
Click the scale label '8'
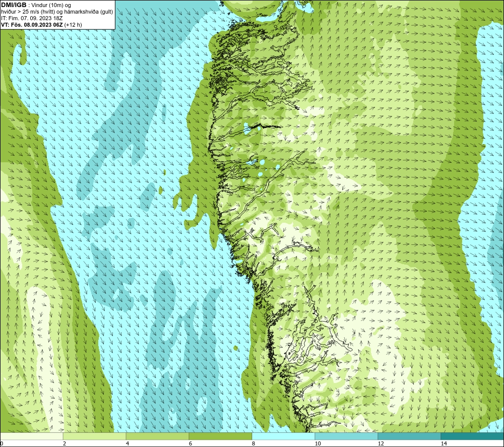point(254,443)
